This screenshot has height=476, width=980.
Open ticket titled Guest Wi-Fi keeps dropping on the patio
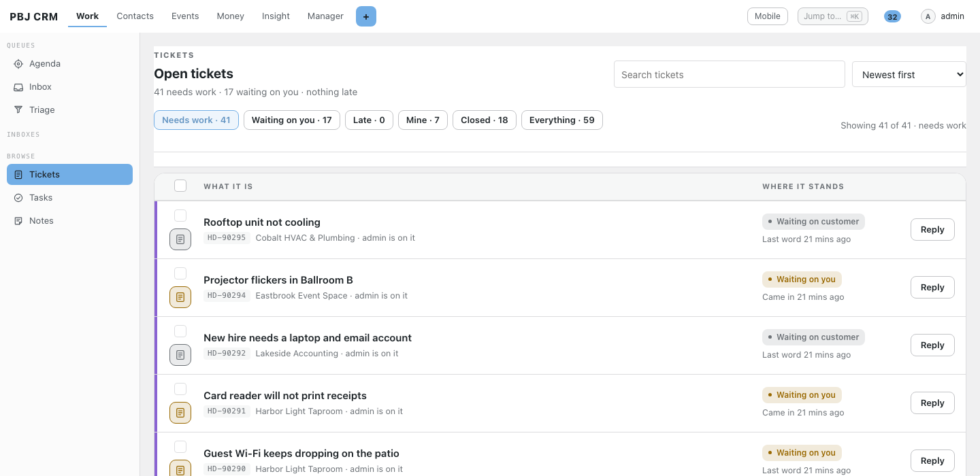click(x=301, y=454)
